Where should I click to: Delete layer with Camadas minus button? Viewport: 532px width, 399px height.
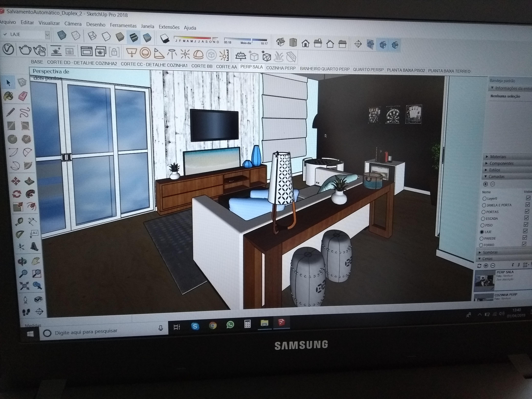pos(492,184)
